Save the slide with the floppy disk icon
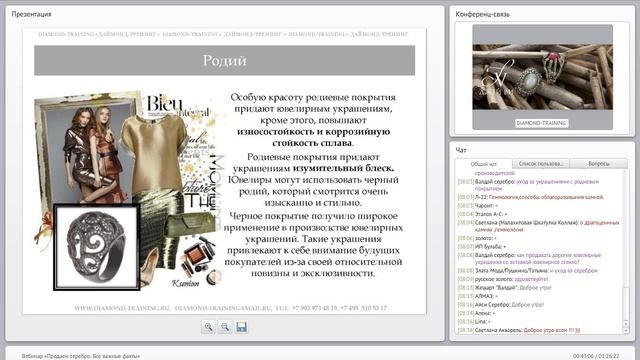Viewport: 640px width, 360px height. (242, 327)
